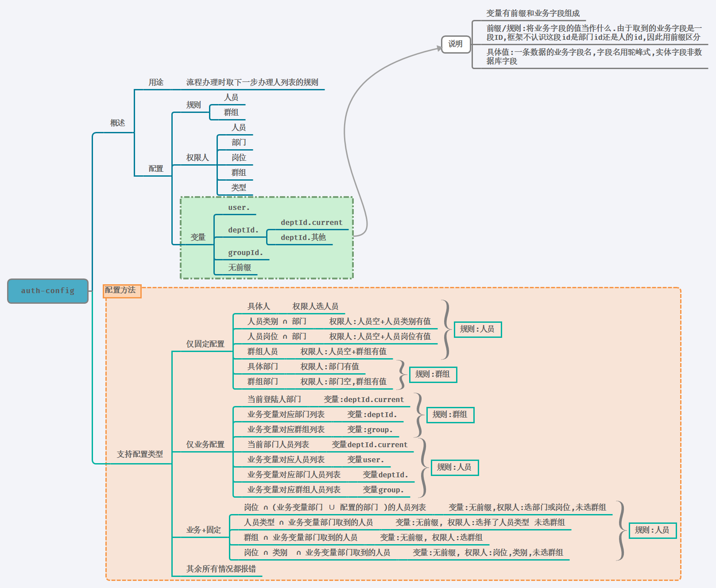Click 岗位 under 权限人
This screenshot has width=716, height=588.
[239, 158]
